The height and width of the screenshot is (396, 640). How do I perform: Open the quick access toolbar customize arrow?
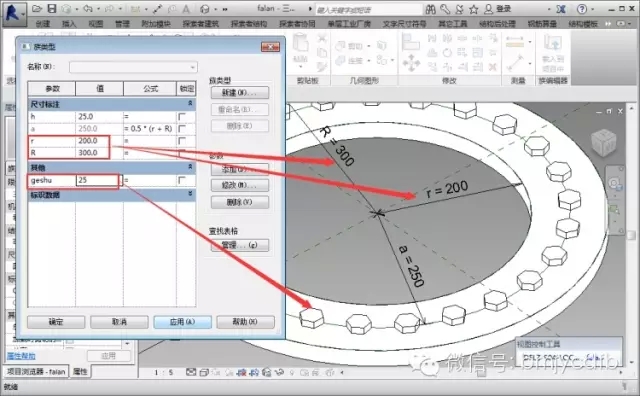click(225, 9)
